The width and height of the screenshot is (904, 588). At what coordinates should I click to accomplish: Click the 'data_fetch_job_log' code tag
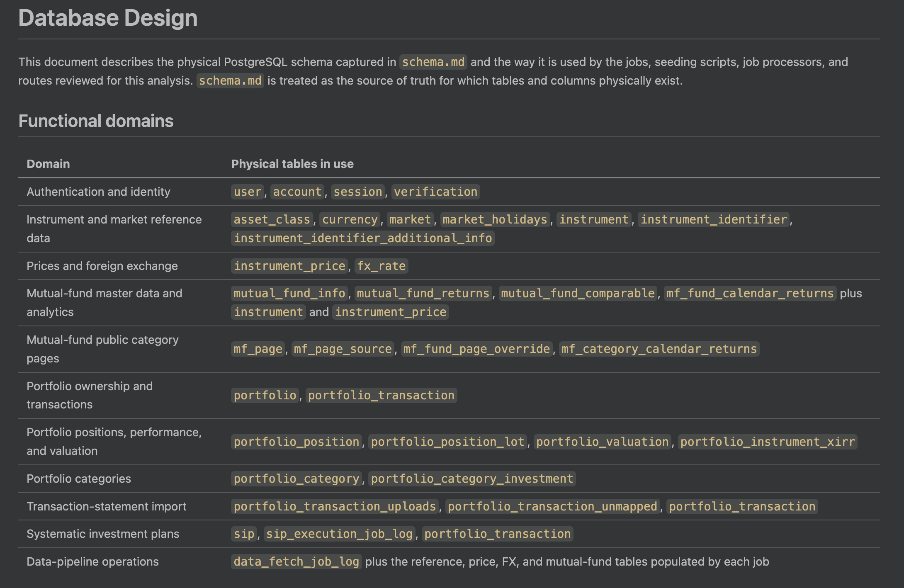296,561
